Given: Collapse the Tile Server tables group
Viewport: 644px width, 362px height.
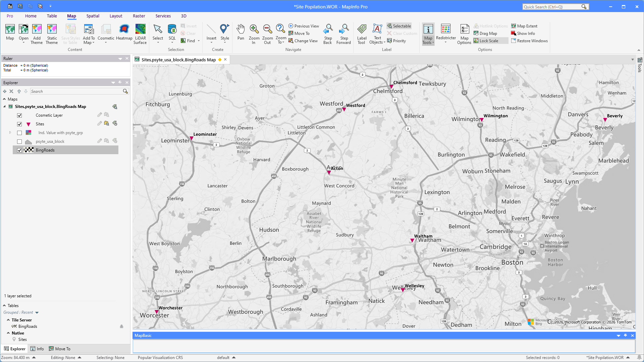Looking at the screenshot, I should coord(8,320).
